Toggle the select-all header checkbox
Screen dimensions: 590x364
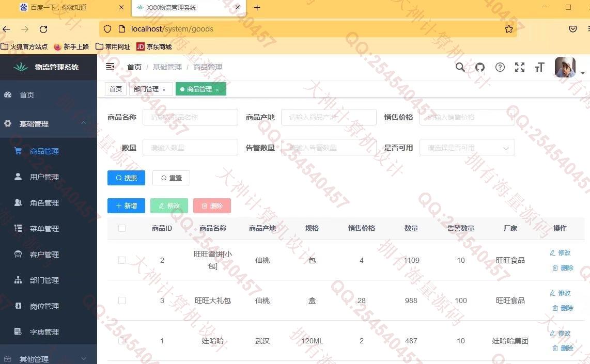coord(122,228)
